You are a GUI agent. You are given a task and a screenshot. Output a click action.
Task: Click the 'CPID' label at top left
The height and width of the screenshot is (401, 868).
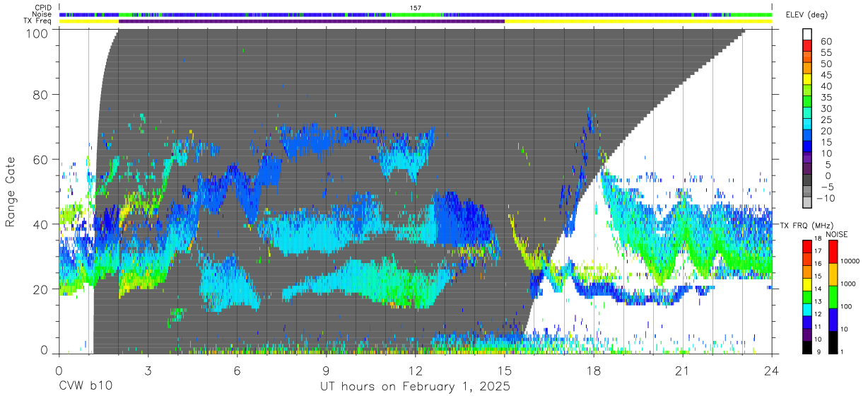point(44,8)
